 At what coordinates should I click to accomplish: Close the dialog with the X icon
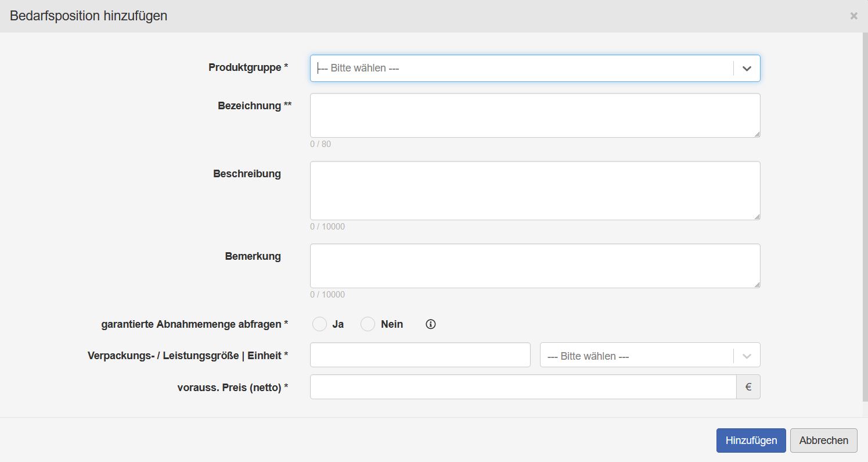point(853,15)
